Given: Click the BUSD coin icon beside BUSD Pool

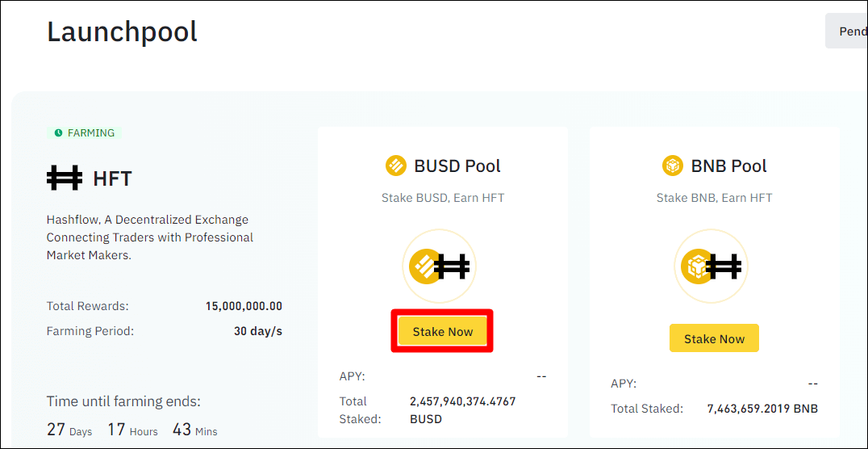Looking at the screenshot, I should tap(396, 166).
